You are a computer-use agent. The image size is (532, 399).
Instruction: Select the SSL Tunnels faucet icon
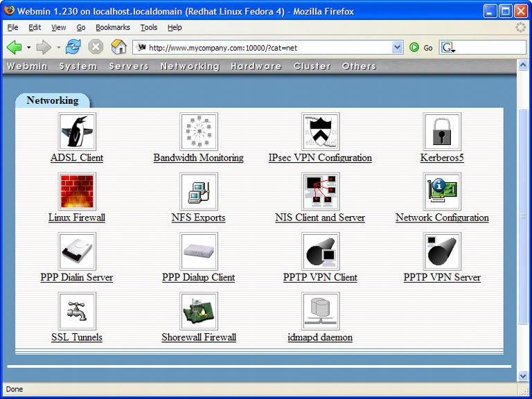(x=77, y=311)
